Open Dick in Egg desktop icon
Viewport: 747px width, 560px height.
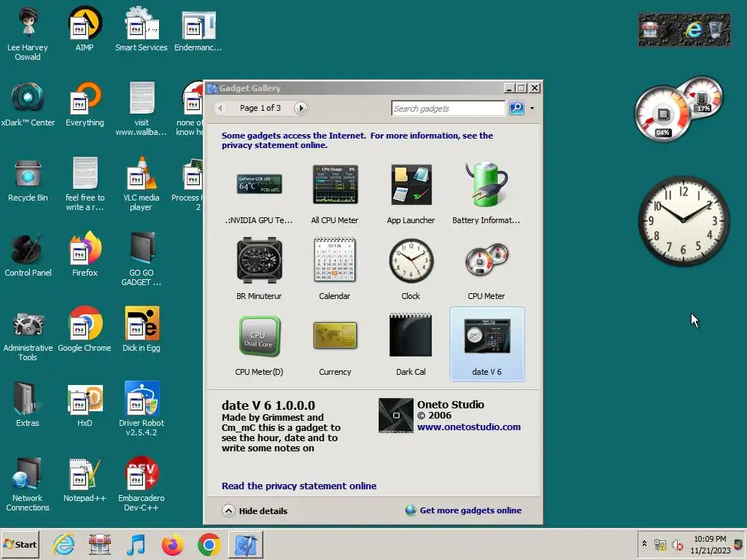pos(142,330)
